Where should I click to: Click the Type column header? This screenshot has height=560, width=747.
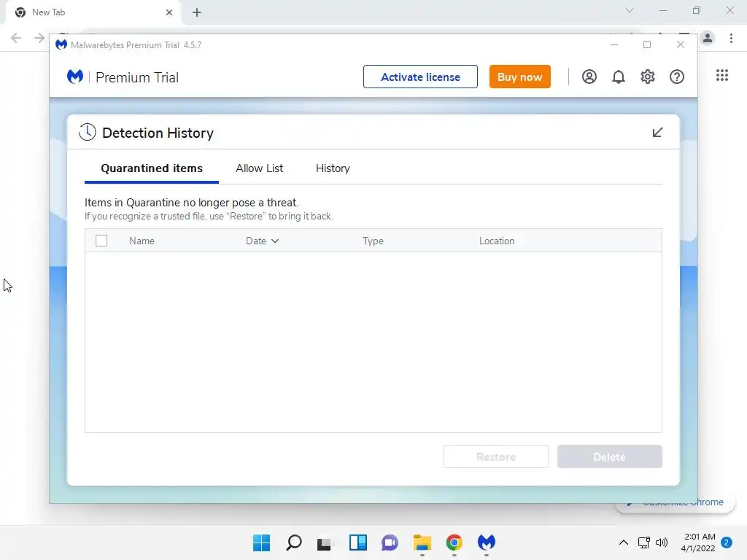click(x=373, y=241)
